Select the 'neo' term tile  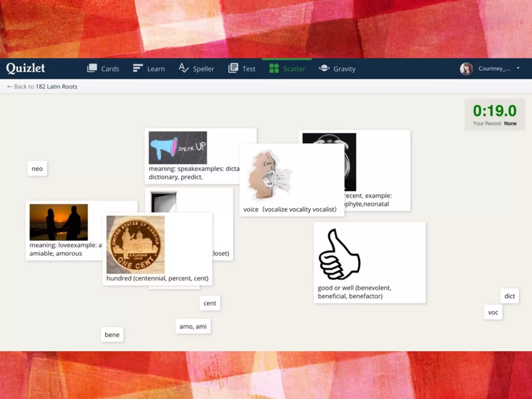coord(37,169)
